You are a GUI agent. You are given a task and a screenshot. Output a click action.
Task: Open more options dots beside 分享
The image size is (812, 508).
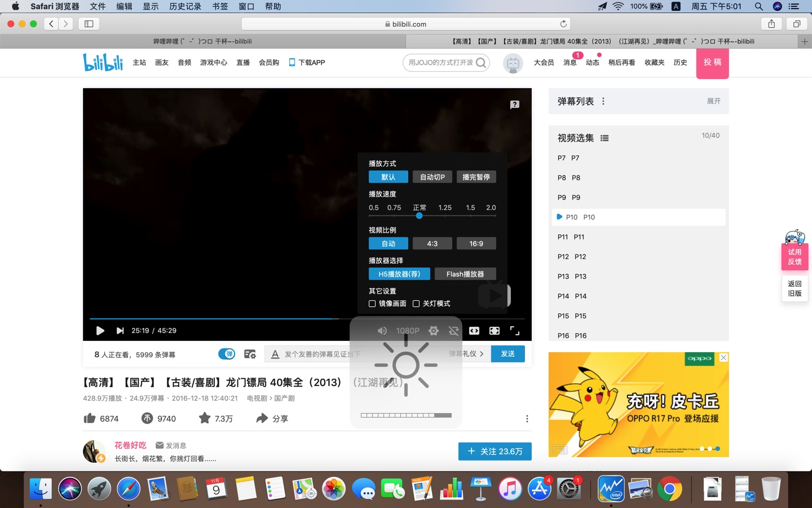click(x=527, y=419)
